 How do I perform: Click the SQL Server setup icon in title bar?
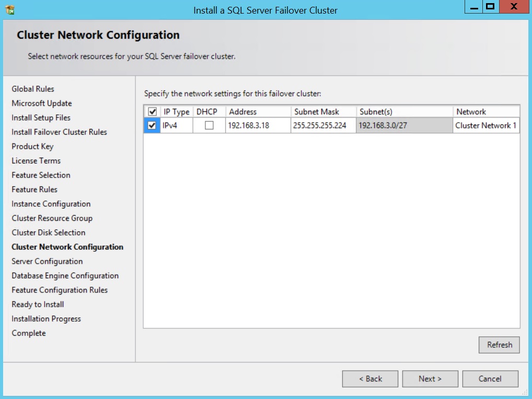(x=10, y=9)
